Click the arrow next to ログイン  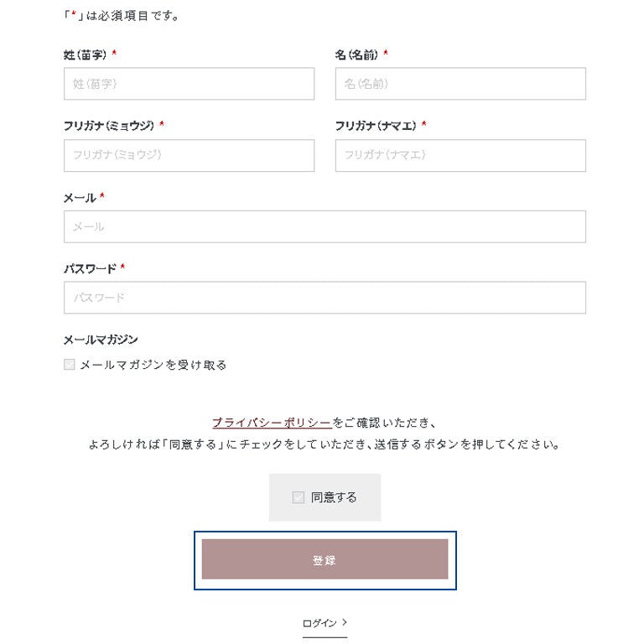(345, 623)
